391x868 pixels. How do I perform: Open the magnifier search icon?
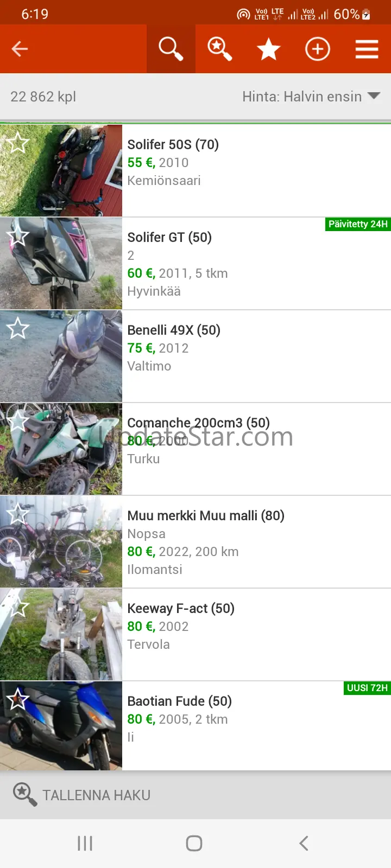coord(171,49)
